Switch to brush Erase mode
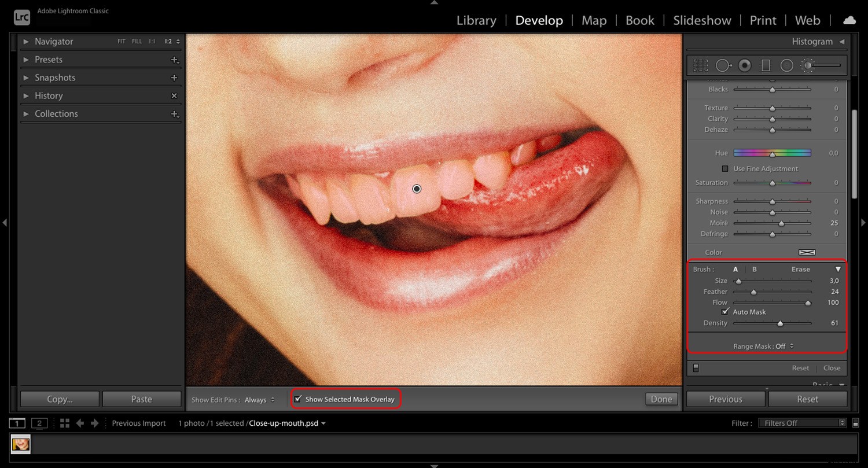This screenshot has width=868, height=468. pyautogui.click(x=800, y=269)
